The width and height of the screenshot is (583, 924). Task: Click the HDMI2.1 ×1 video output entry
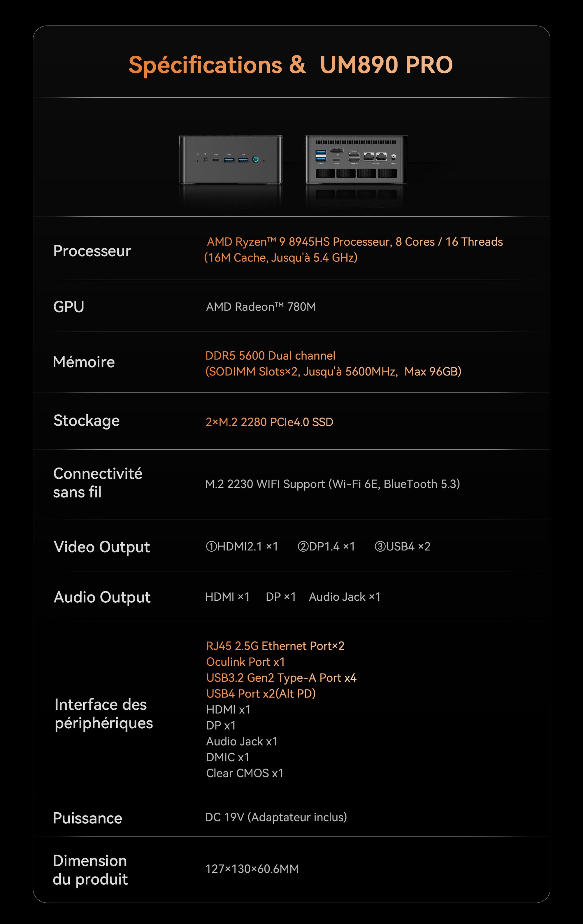pos(242,546)
